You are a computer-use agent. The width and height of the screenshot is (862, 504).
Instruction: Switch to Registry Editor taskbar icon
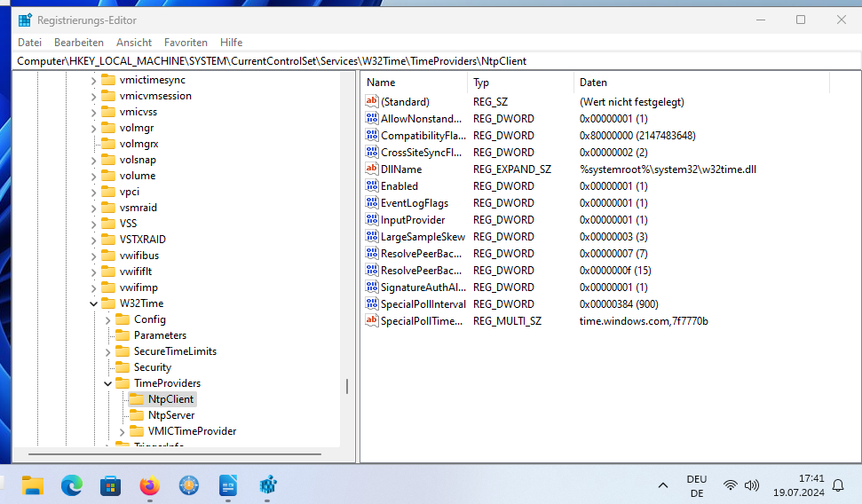(267, 485)
